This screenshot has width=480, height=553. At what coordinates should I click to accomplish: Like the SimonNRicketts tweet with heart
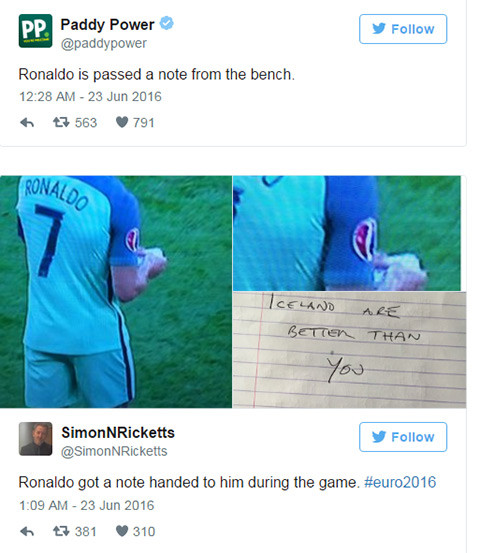(122, 531)
